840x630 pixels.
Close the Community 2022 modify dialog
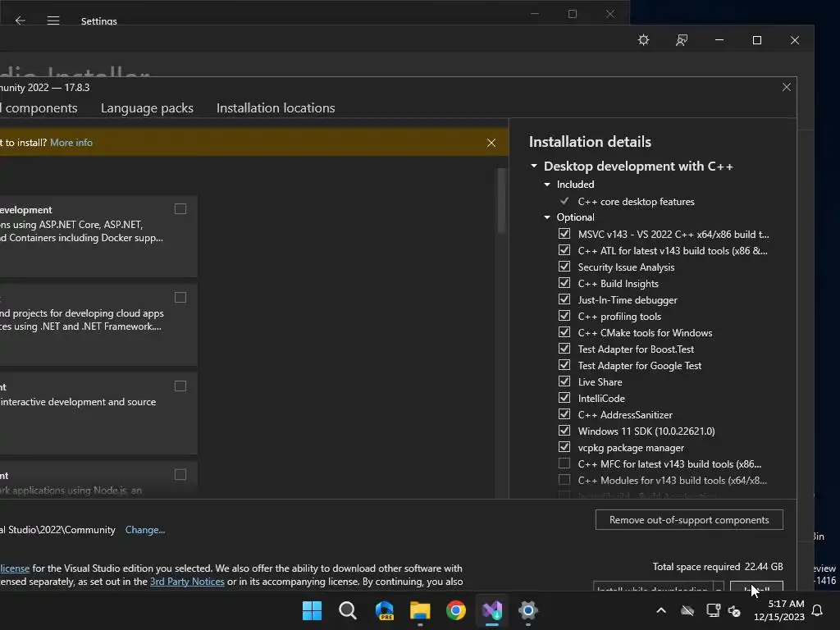(x=787, y=87)
